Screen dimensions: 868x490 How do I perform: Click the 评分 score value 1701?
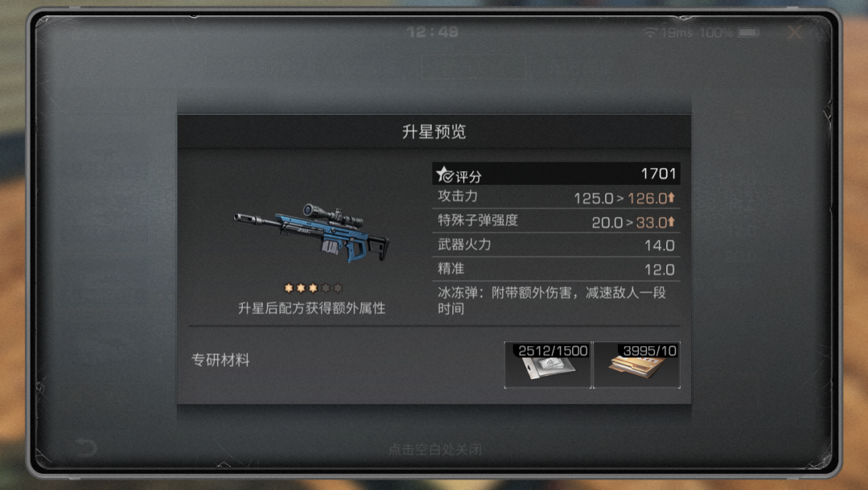click(658, 174)
